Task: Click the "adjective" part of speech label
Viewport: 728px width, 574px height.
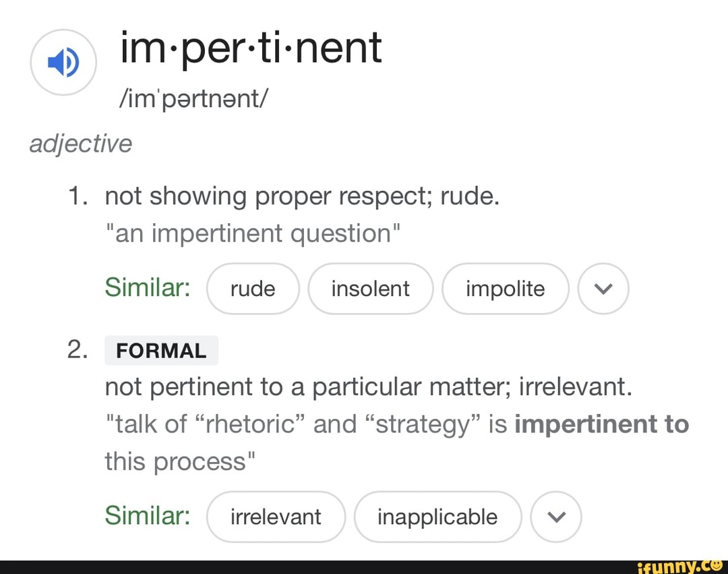Action: tap(81, 144)
